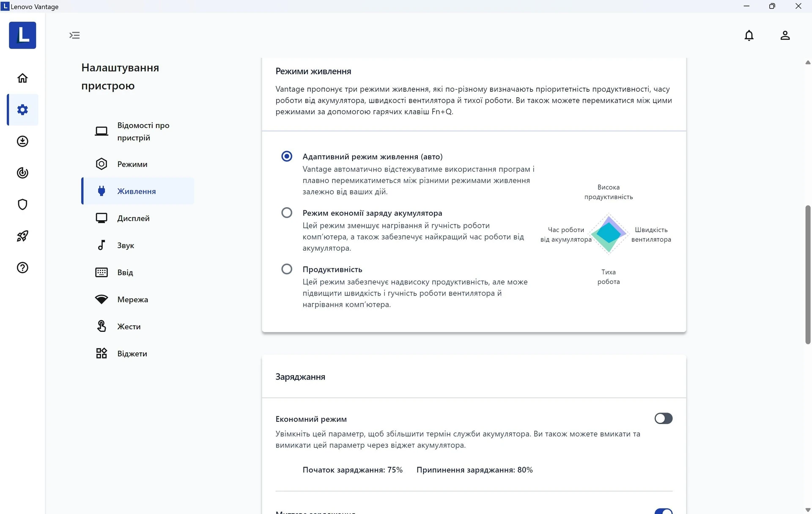Enable the Економний режим toggle
The height and width of the screenshot is (514, 812).
[x=663, y=418]
